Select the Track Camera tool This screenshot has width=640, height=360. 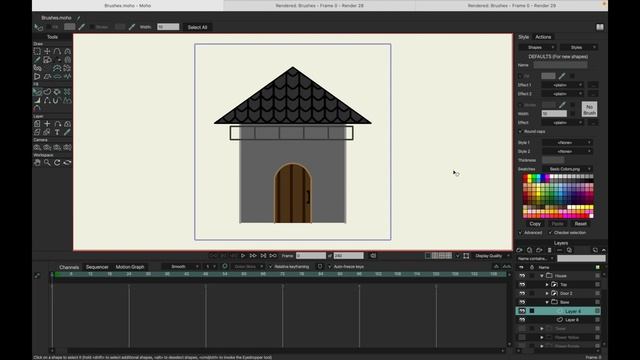point(37,147)
